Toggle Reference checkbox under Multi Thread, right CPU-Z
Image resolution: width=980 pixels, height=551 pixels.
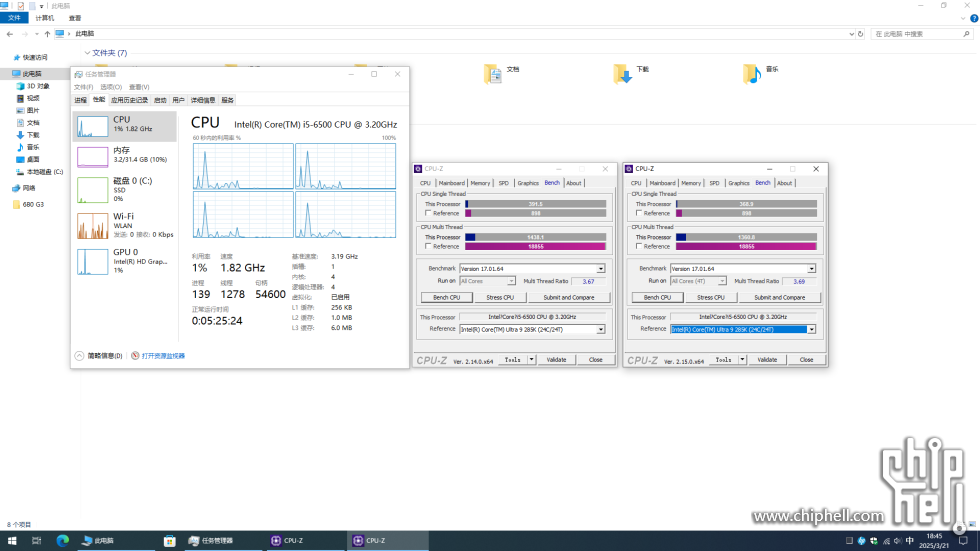[639, 247]
